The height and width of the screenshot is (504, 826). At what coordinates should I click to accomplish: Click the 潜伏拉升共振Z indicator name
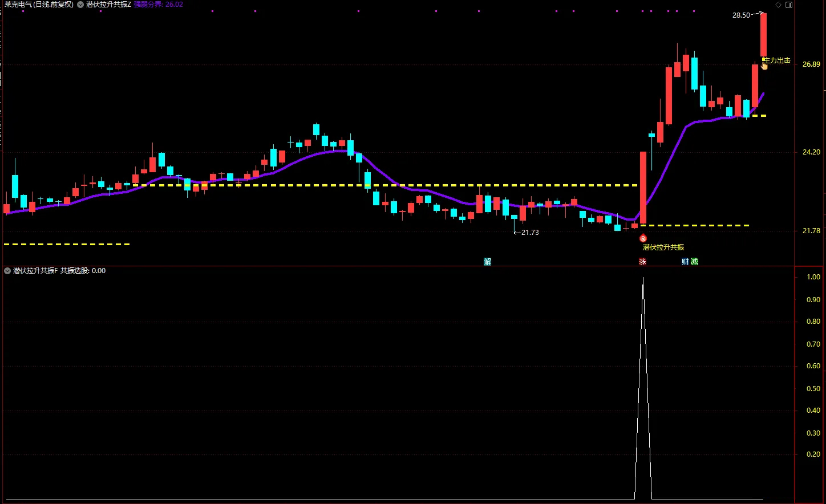(108, 5)
